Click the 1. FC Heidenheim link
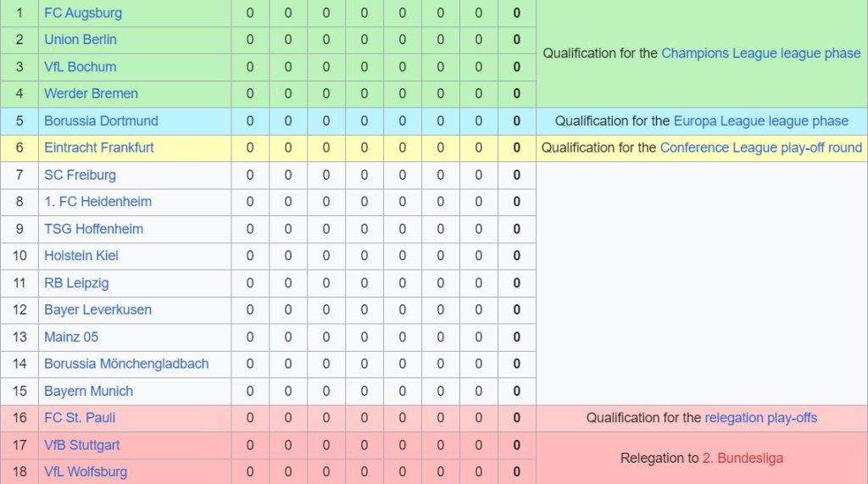 point(97,202)
